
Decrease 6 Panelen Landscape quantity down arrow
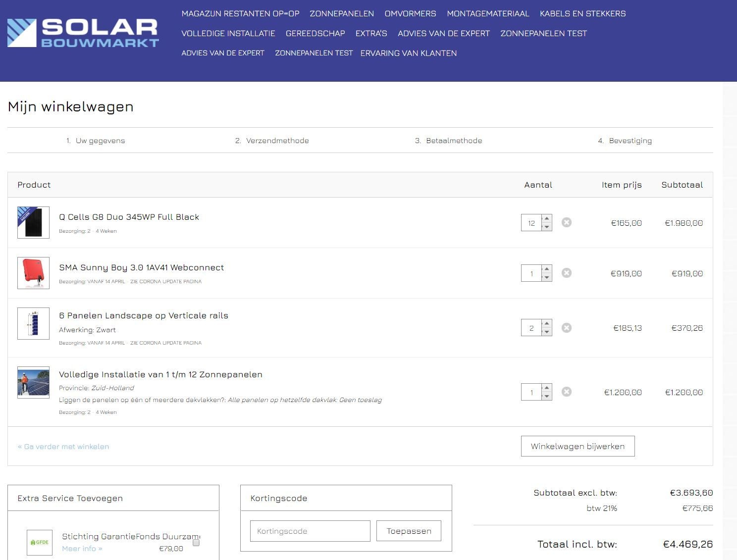click(547, 332)
